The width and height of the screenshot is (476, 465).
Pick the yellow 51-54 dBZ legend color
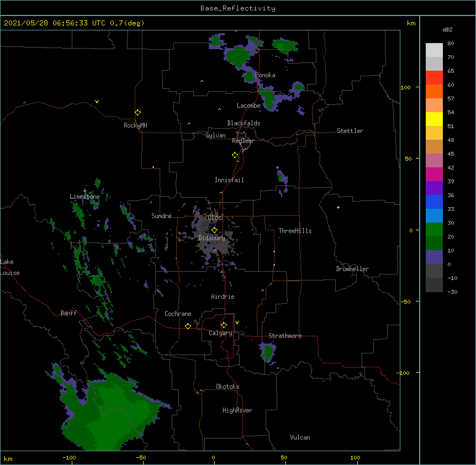click(x=434, y=119)
